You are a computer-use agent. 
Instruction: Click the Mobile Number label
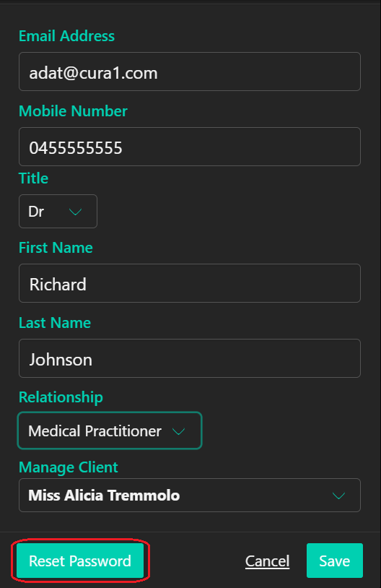point(73,111)
